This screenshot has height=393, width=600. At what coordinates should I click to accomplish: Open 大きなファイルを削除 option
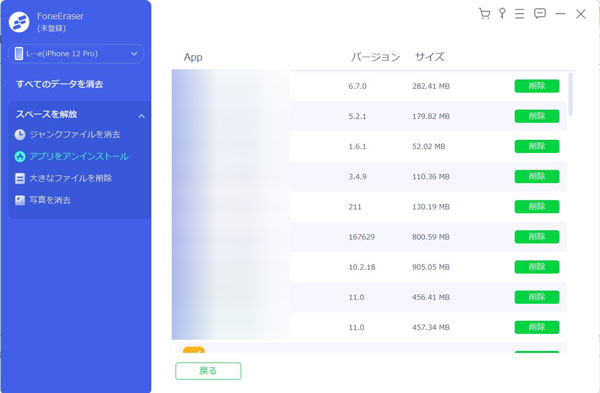(x=70, y=178)
